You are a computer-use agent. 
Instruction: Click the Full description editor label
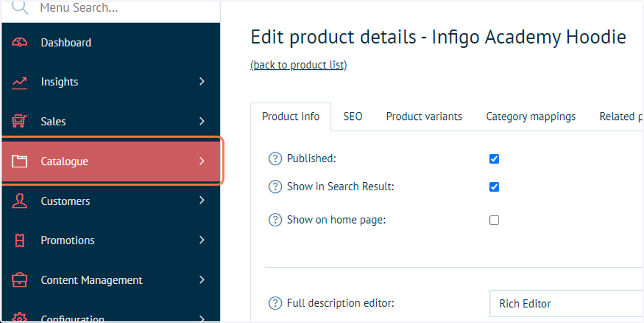[x=341, y=303]
